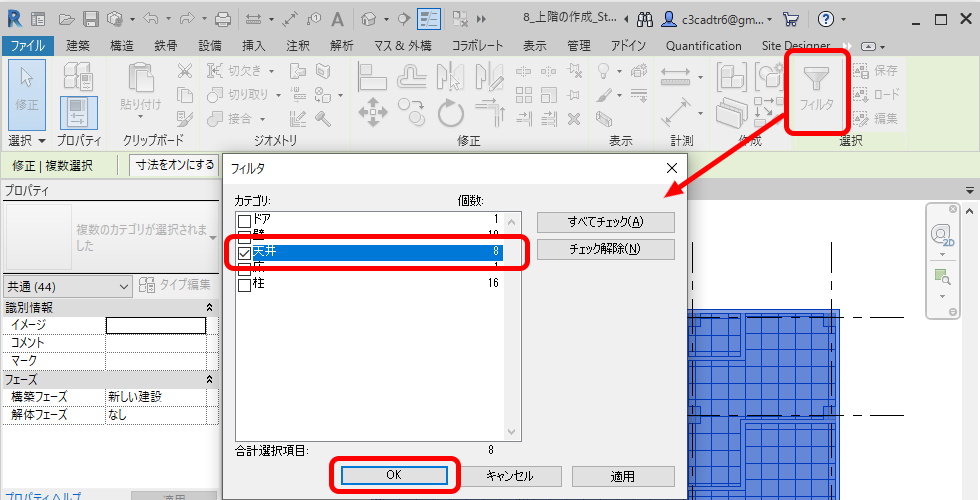Open the type selector dropdown in properties
The height and width of the screenshot is (500, 980).
click(212, 238)
